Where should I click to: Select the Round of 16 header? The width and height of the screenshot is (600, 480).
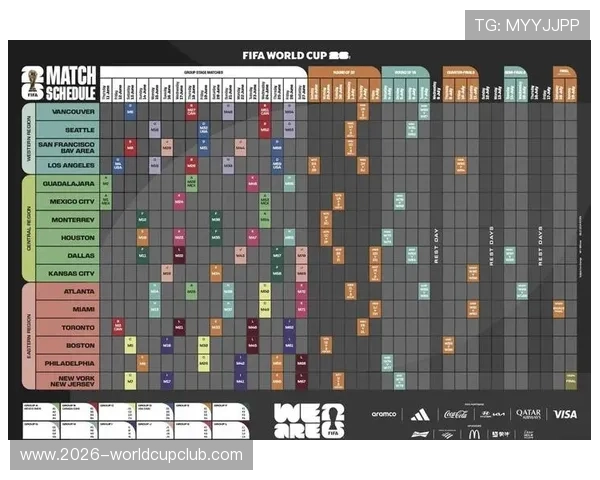tap(406, 72)
